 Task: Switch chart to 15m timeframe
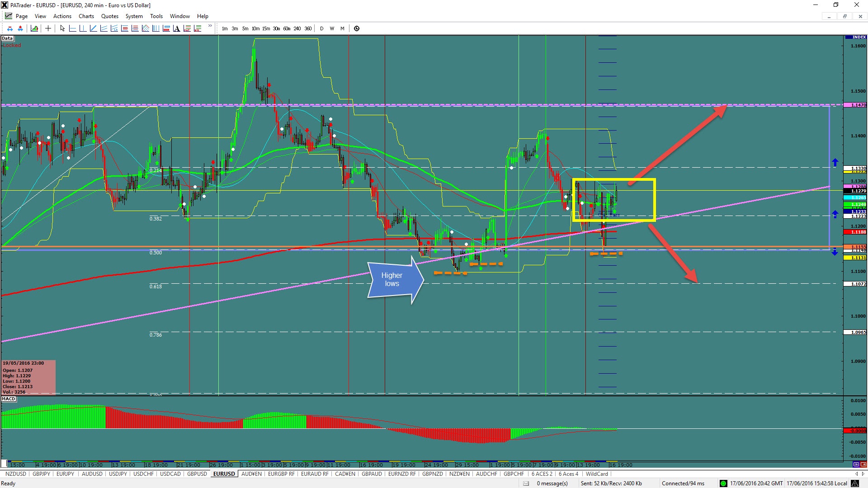[266, 28]
